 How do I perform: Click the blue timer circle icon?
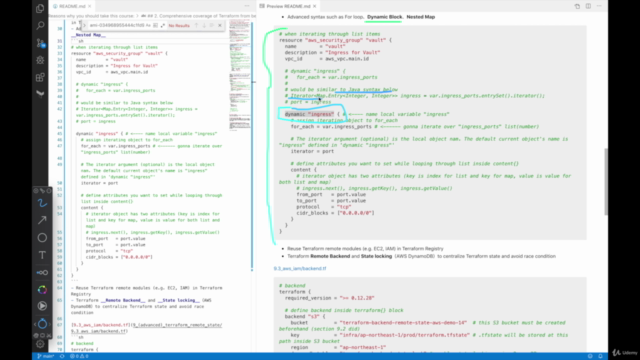[42, 324]
